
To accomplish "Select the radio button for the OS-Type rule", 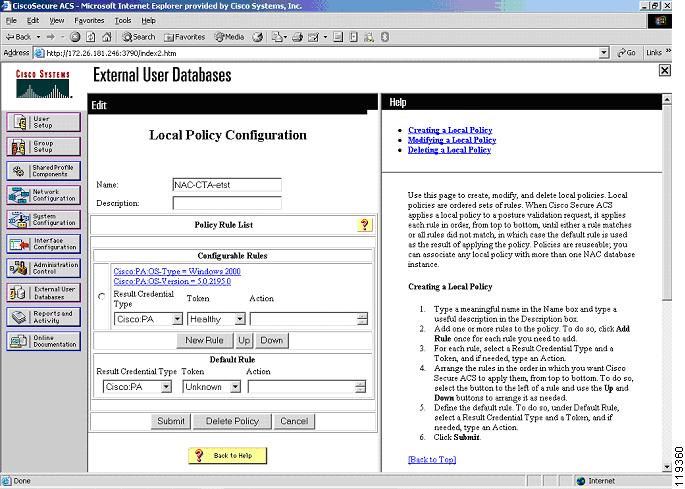I will 101,296.
